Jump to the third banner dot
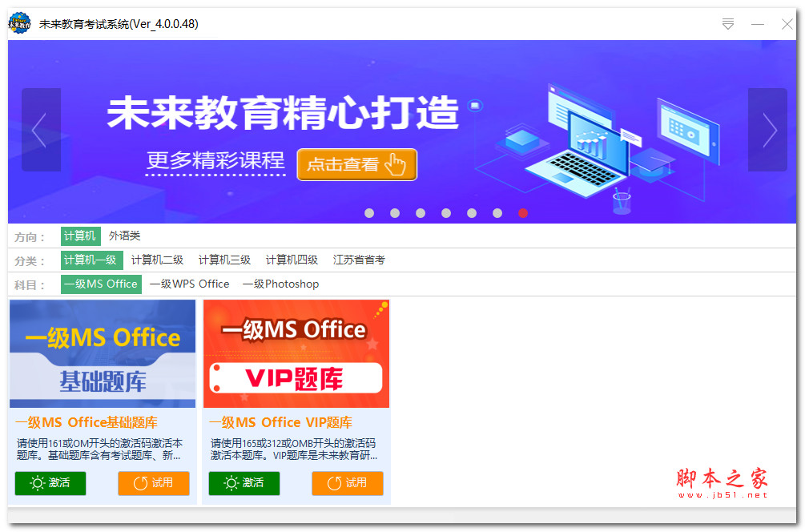The width and height of the screenshot is (805, 532). click(421, 213)
